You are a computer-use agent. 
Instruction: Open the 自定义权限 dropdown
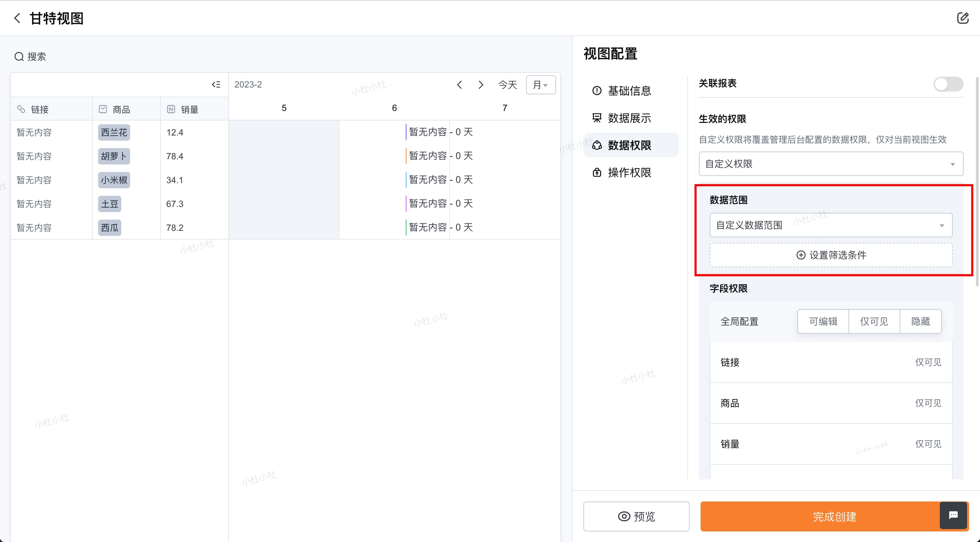831,164
